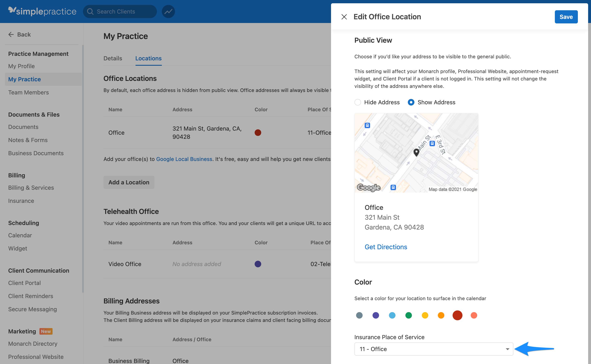Viewport: 591px width, 364px height.
Task: Click the map pin on the Google map
Action: [x=416, y=152]
